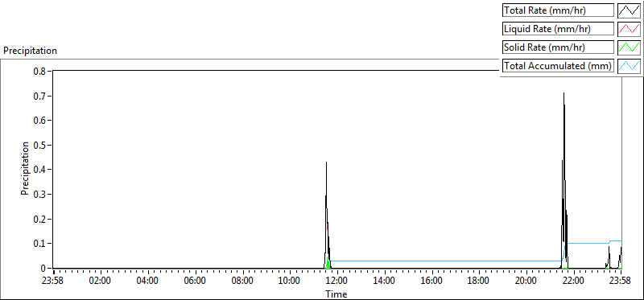Click the 20:00 x-axis time label
The image size is (644, 300).
point(526,282)
